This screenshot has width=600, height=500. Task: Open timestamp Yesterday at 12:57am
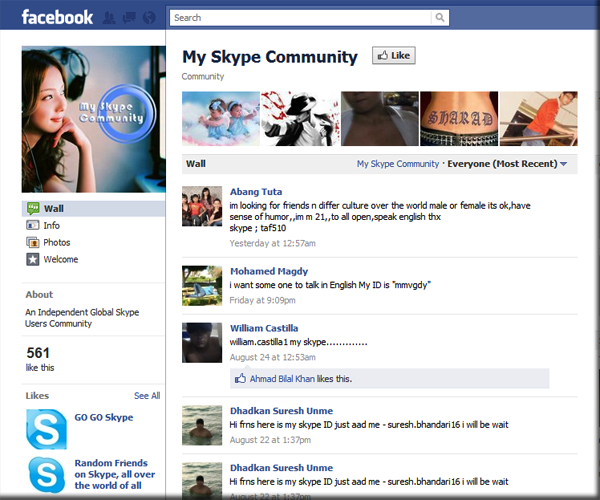pos(272,243)
